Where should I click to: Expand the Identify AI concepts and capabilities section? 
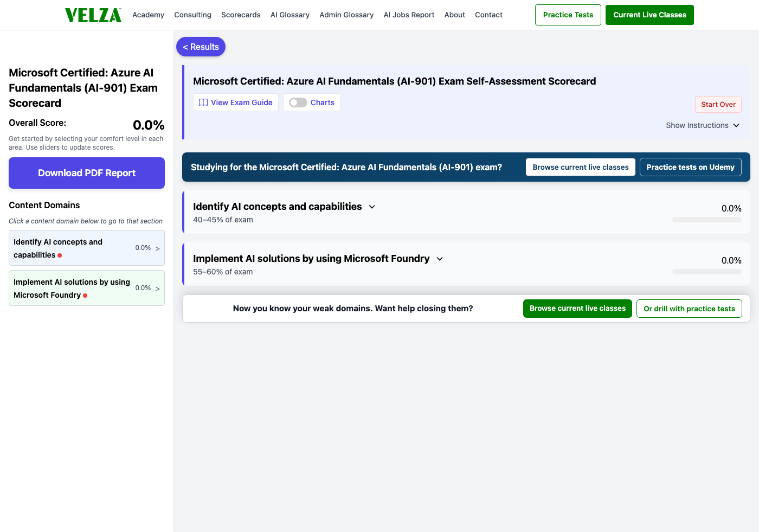(372, 207)
